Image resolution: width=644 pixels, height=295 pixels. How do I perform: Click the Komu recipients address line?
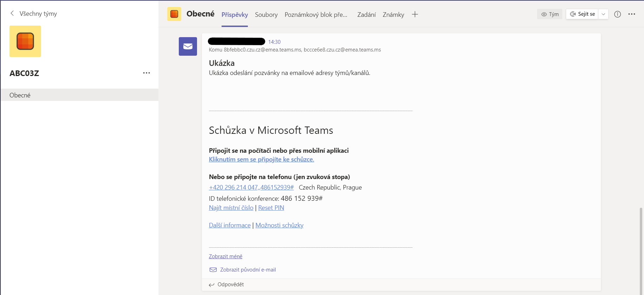(x=295, y=50)
